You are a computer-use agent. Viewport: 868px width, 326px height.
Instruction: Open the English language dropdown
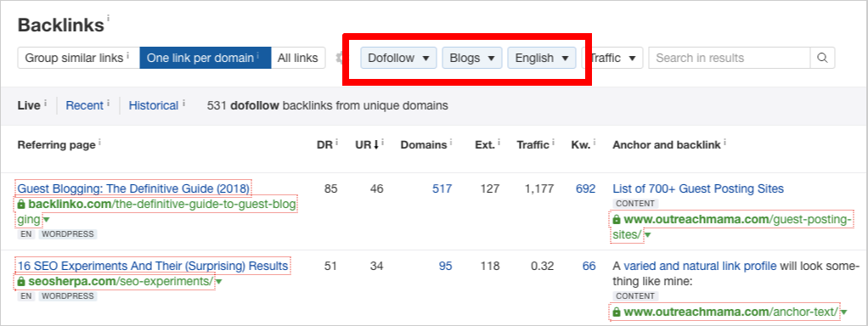[x=541, y=58]
